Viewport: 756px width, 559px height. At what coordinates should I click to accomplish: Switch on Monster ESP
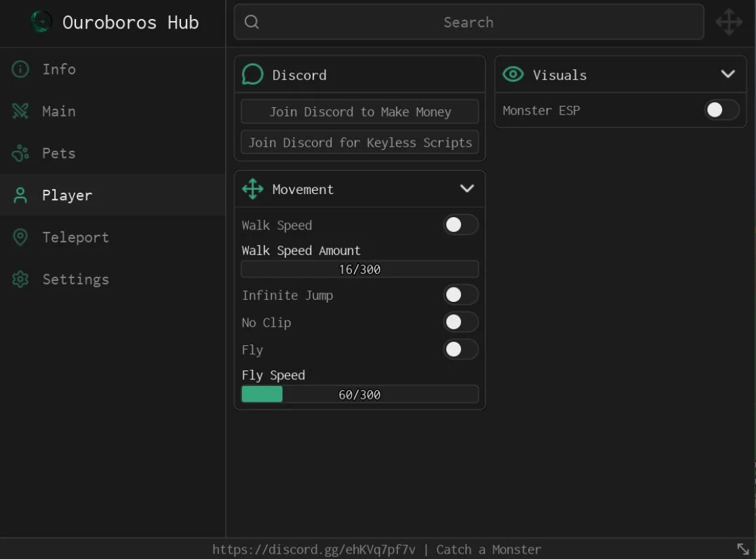(x=722, y=110)
